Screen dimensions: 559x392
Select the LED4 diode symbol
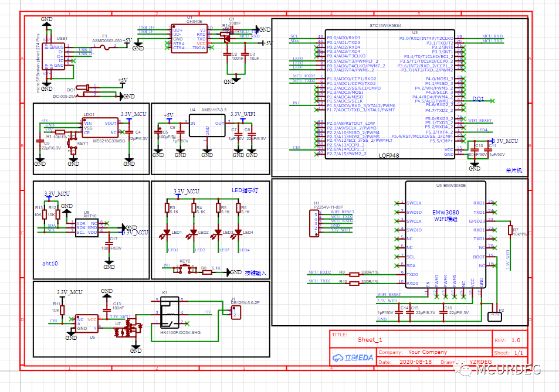[238, 233]
